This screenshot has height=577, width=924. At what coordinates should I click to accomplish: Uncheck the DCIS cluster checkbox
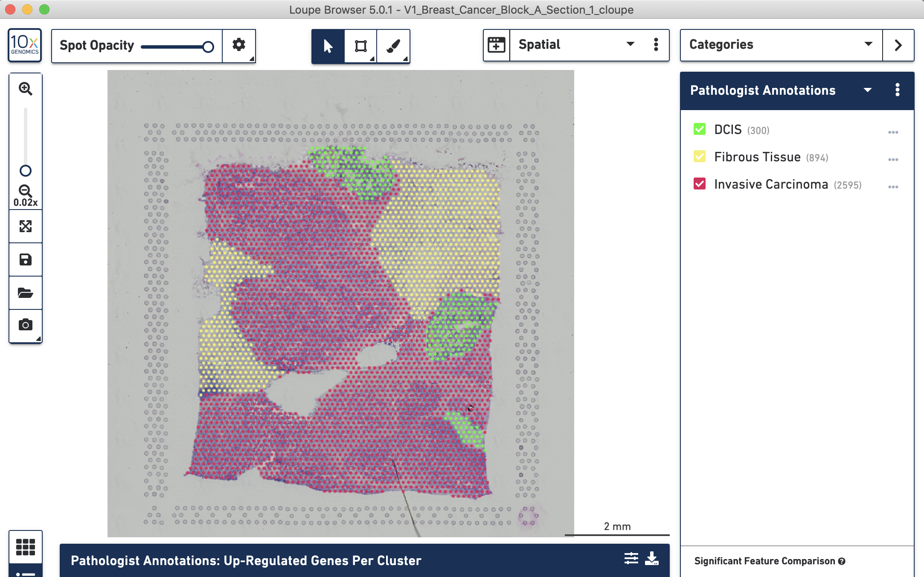pos(700,129)
